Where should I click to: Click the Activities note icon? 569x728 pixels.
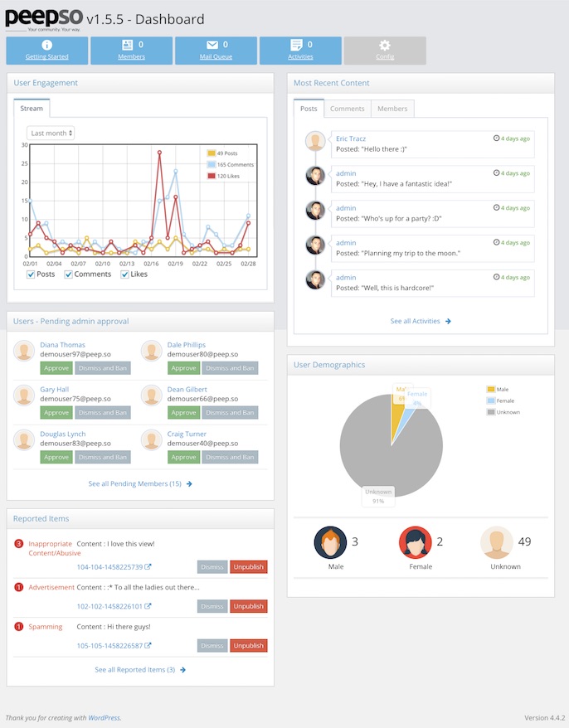click(x=296, y=45)
